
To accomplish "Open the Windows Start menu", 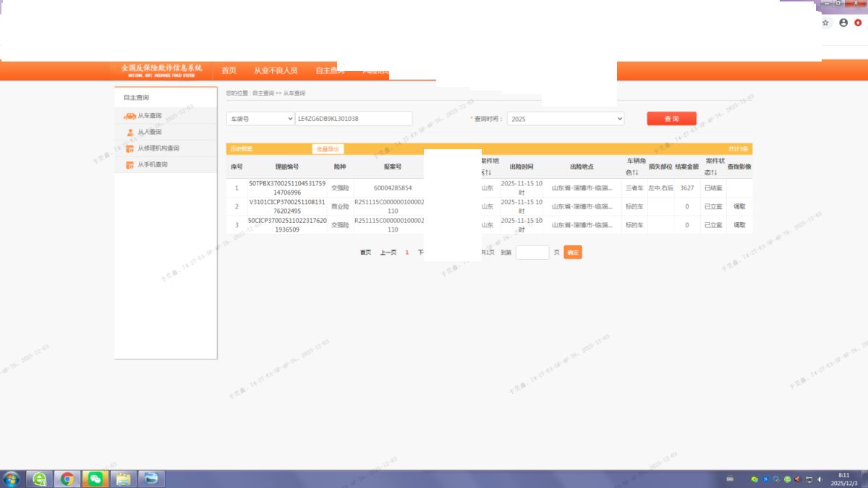I will point(12,479).
